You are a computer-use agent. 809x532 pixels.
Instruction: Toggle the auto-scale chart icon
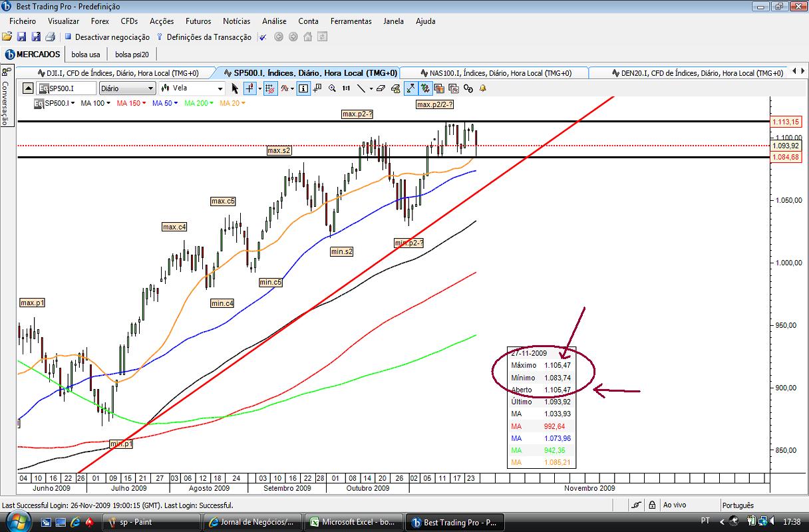click(411, 88)
